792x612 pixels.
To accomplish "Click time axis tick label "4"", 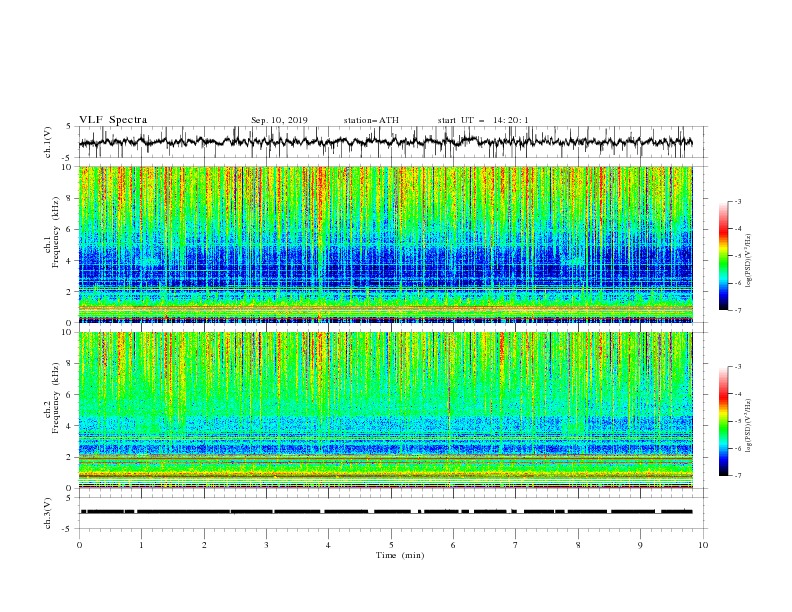I will (x=328, y=545).
